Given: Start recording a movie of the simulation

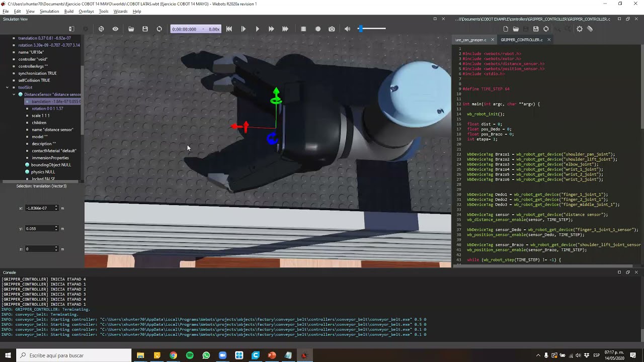Looking at the screenshot, I should [x=317, y=29].
